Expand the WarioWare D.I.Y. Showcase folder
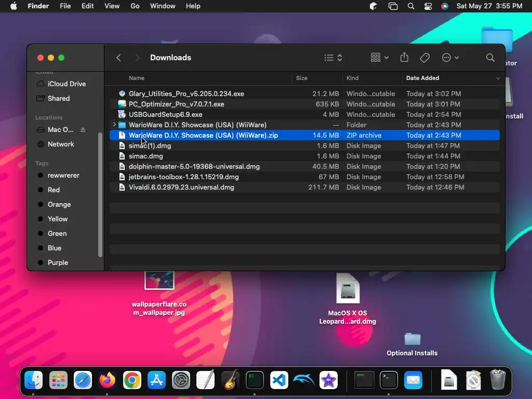Viewport: 532px width, 399px height. coord(114,125)
